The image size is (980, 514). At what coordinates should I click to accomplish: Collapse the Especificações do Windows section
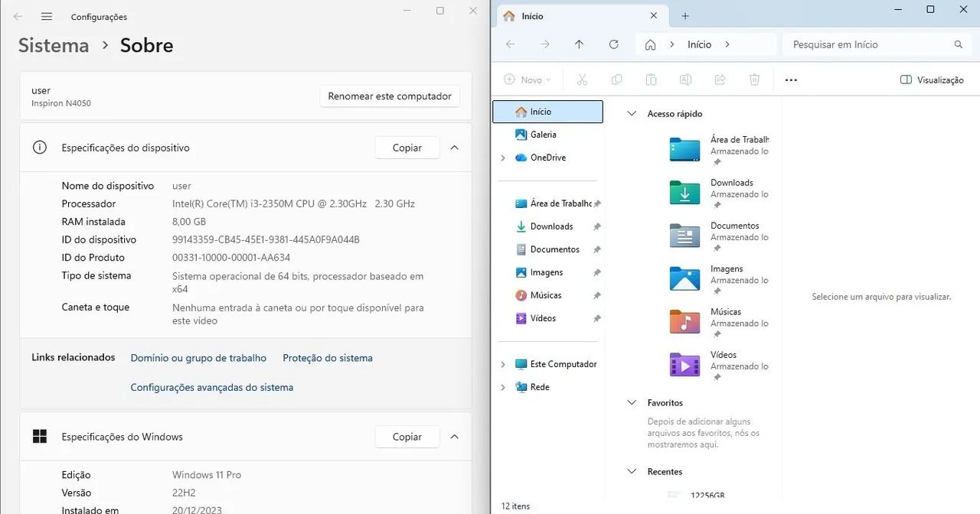coord(454,437)
